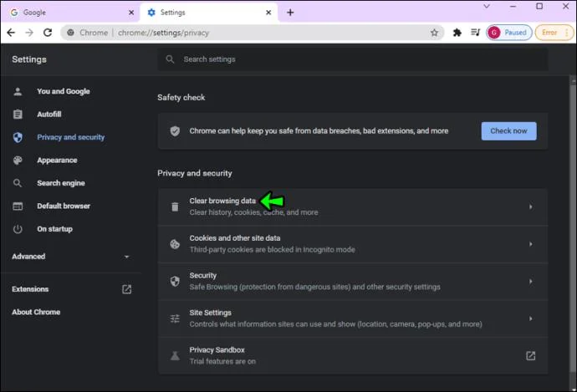Expand the Security row arrow
The image size is (577, 392).
tap(531, 282)
